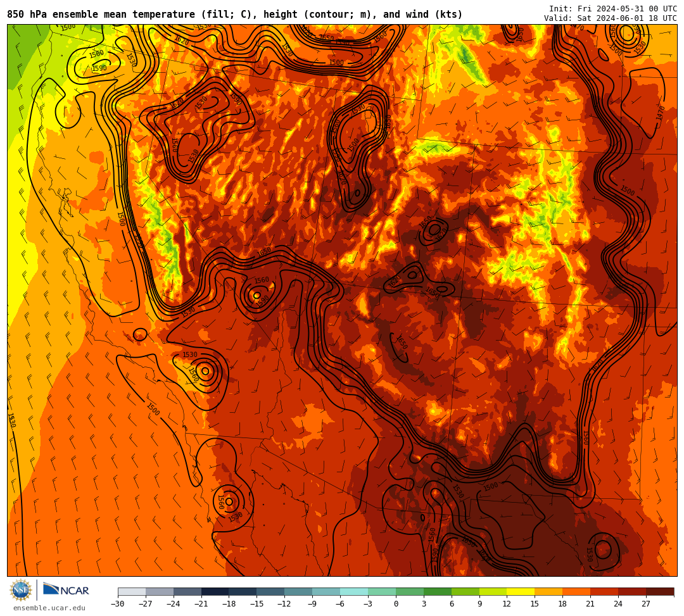Click the −12 colorbar label
The height and width of the screenshot is (616, 684).
click(x=285, y=604)
